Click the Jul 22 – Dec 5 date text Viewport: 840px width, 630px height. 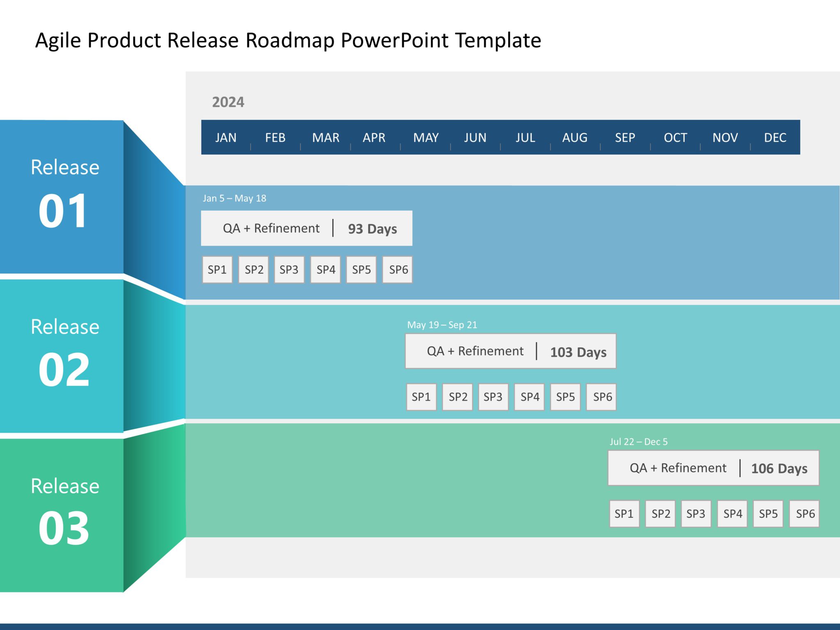638,442
